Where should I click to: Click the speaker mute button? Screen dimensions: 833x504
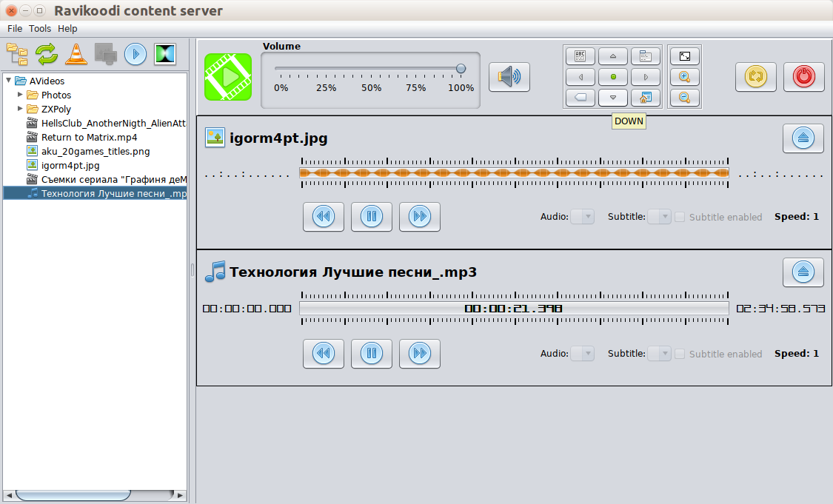[509, 77]
